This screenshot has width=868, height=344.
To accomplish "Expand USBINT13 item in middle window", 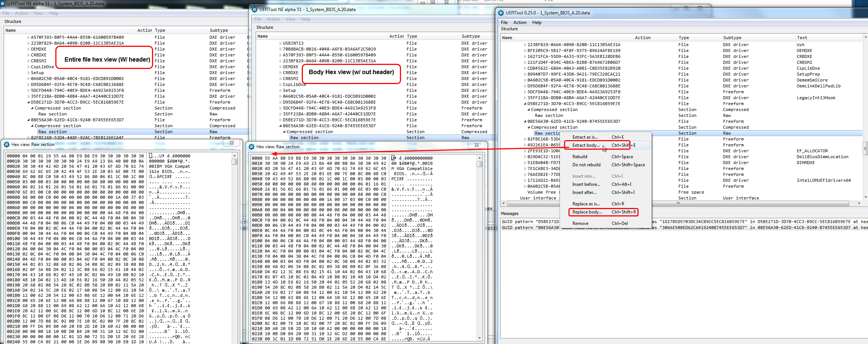I will click(x=280, y=43).
